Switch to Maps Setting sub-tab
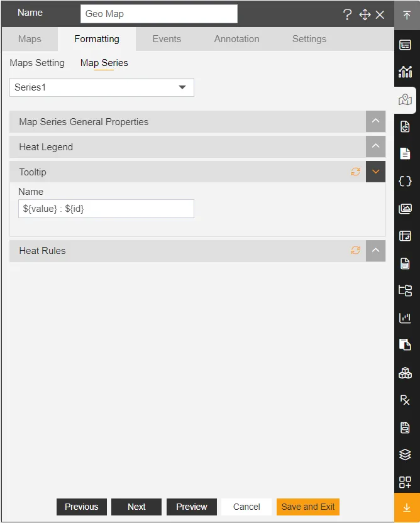 [x=37, y=63]
